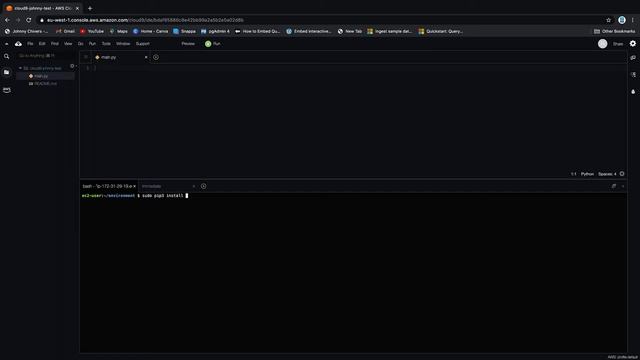Open the Debugger bug icon panel
Viewport: 640px width, 360px height.
(633, 91)
